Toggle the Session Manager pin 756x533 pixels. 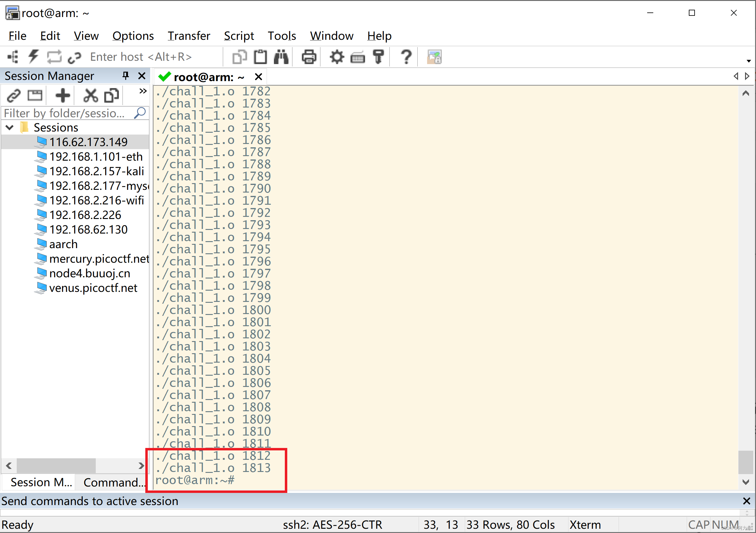click(126, 76)
